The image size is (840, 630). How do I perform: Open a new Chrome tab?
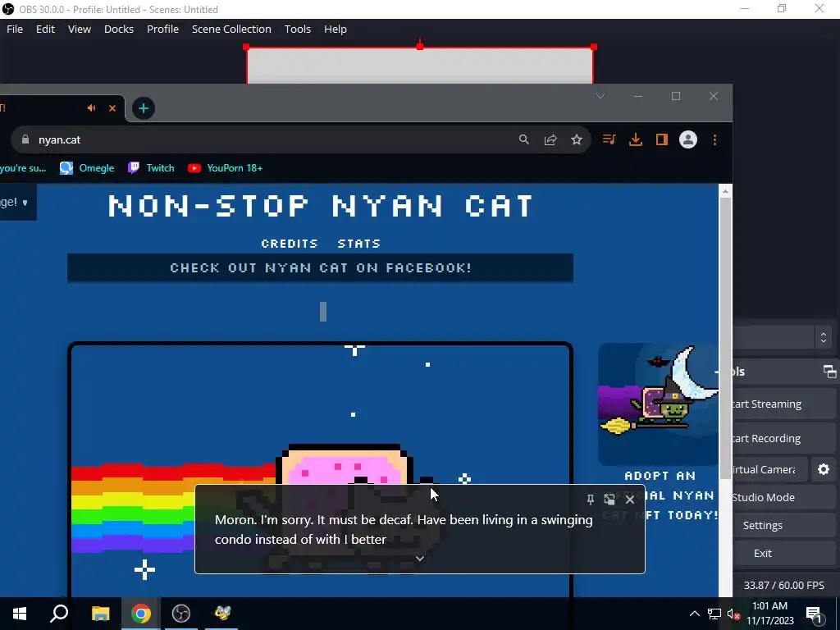(143, 109)
